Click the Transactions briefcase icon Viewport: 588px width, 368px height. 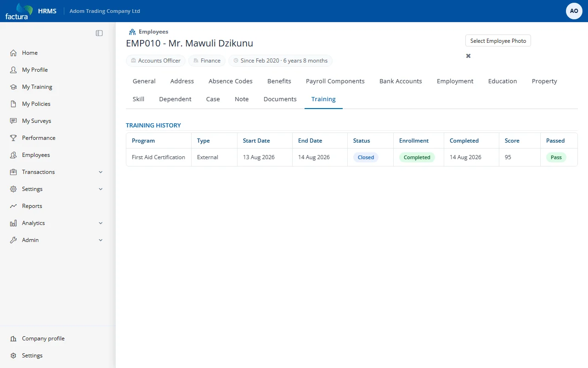pyautogui.click(x=13, y=172)
